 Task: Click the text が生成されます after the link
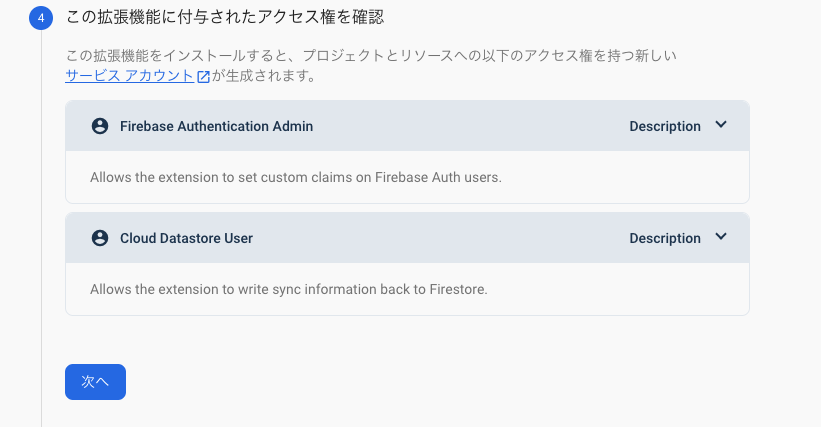264,76
